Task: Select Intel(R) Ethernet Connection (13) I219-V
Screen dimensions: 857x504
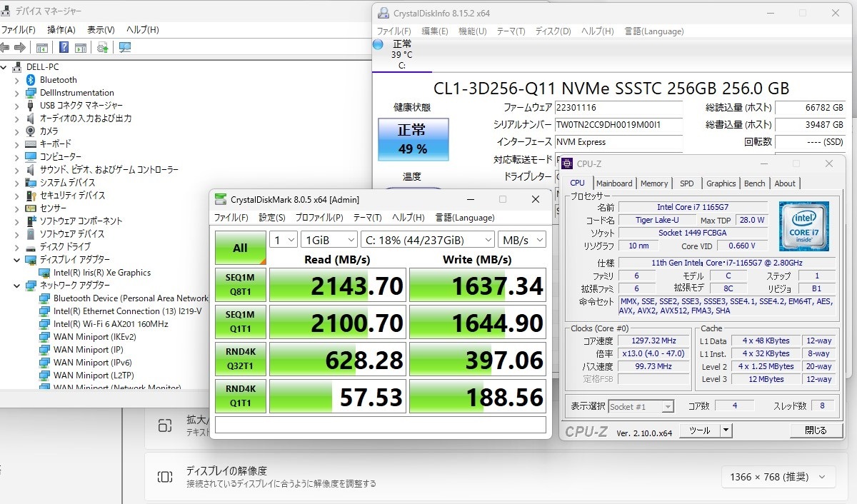Action: 127,311
